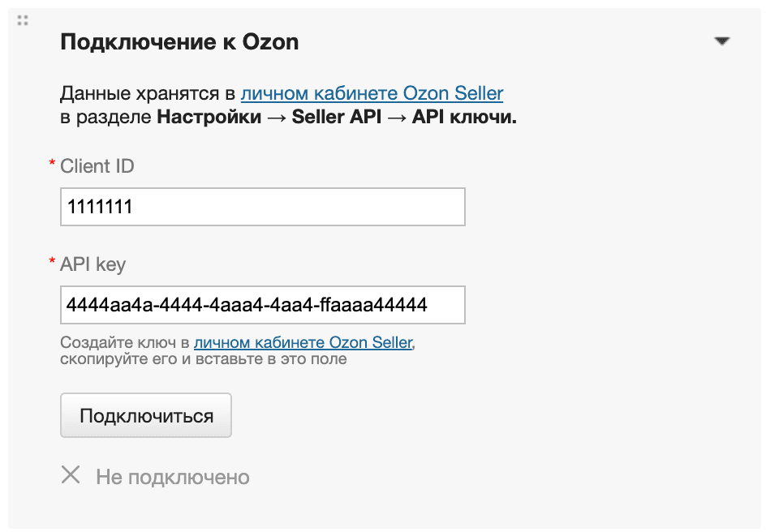Click the grip dots icon beside the widget
The width and height of the screenshot is (766, 532).
point(23,19)
